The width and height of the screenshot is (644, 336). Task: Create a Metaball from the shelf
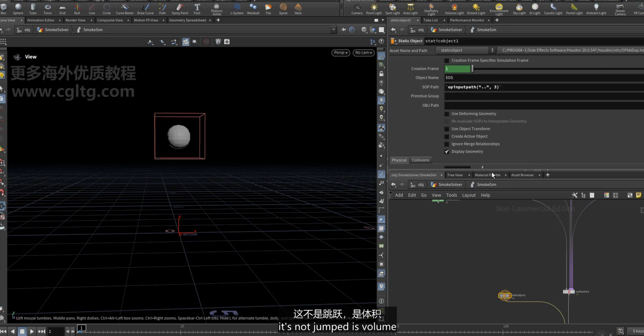[253, 9]
